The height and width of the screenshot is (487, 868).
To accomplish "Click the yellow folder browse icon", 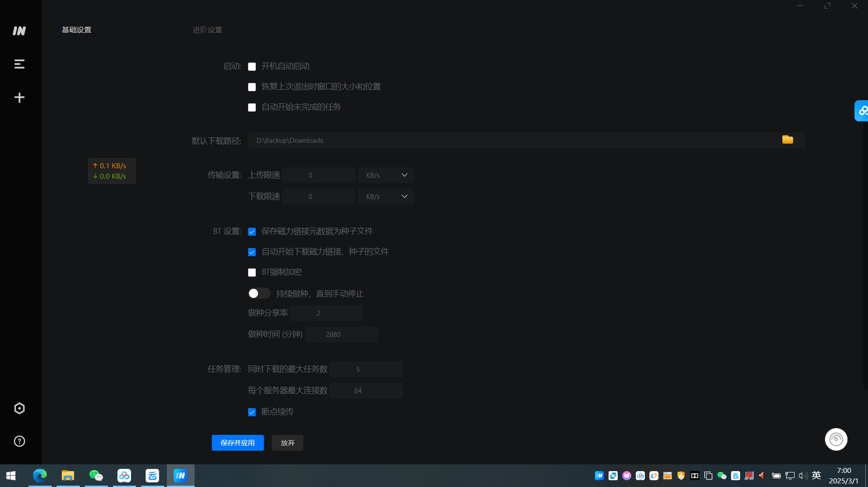I will coord(788,140).
